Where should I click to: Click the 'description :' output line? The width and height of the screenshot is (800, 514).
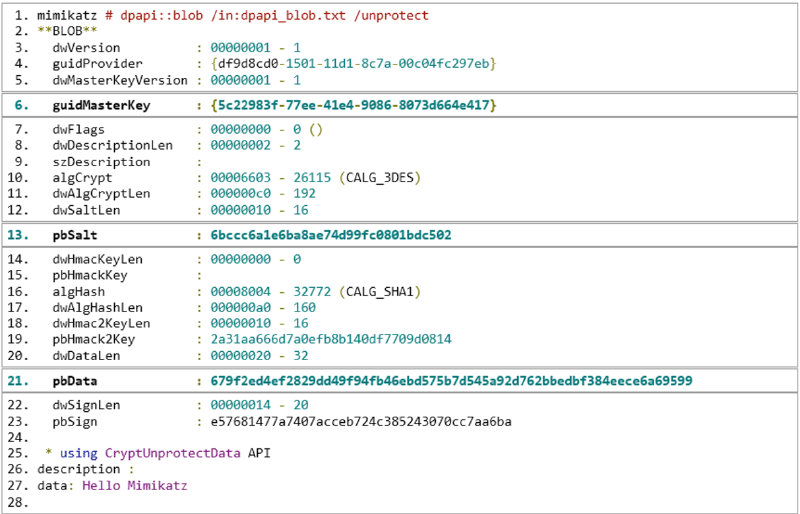(86, 469)
